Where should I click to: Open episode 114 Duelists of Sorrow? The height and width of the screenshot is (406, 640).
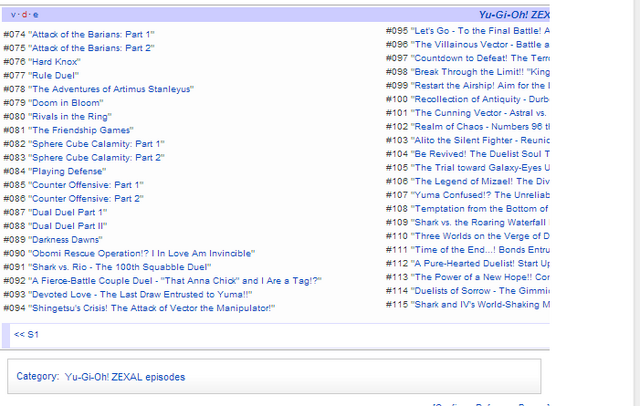(480, 291)
